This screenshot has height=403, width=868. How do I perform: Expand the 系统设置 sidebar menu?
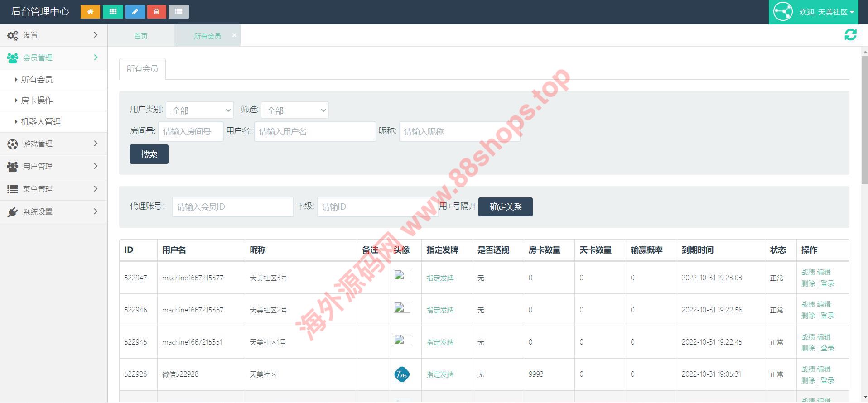[x=53, y=211]
